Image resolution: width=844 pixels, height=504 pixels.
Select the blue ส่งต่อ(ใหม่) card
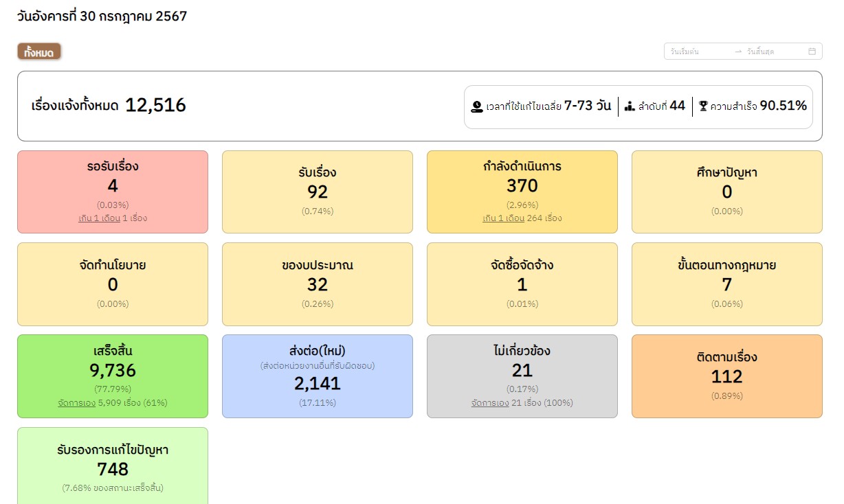click(x=318, y=376)
